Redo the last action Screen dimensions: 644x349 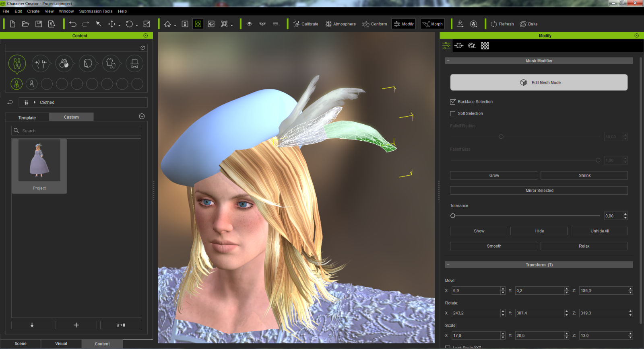click(x=85, y=24)
